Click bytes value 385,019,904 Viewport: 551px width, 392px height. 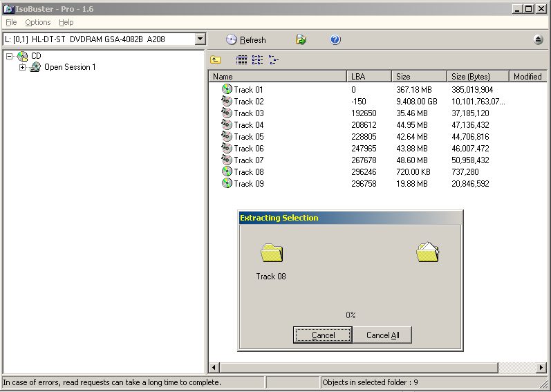[x=472, y=90]
